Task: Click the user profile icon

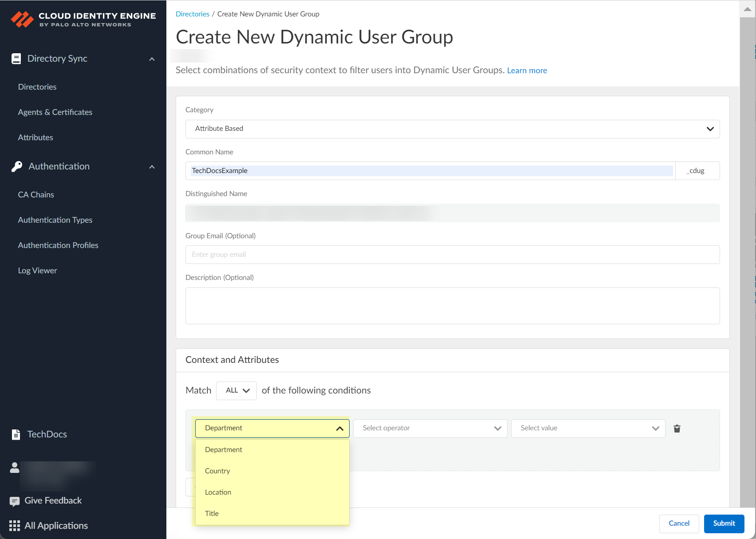Action: point(15,468)
